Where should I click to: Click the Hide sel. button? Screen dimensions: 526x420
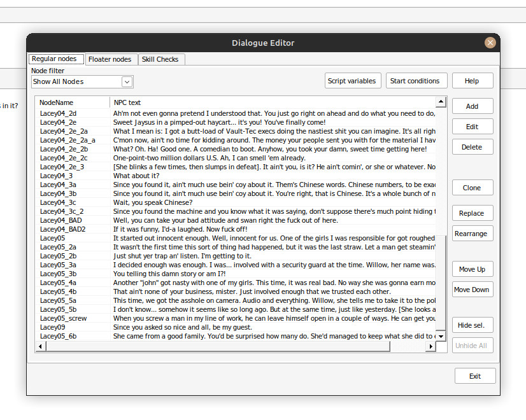[473, 325]
